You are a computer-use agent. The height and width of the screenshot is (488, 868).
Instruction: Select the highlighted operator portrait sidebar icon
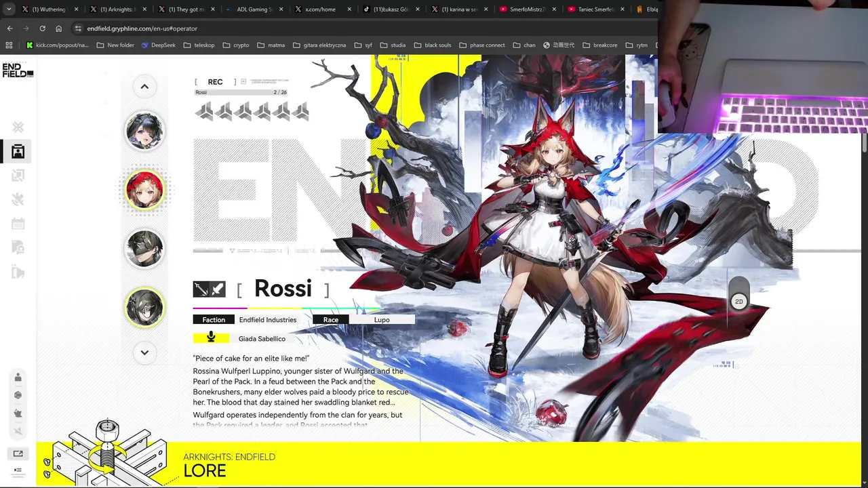[x=18, y=151]
